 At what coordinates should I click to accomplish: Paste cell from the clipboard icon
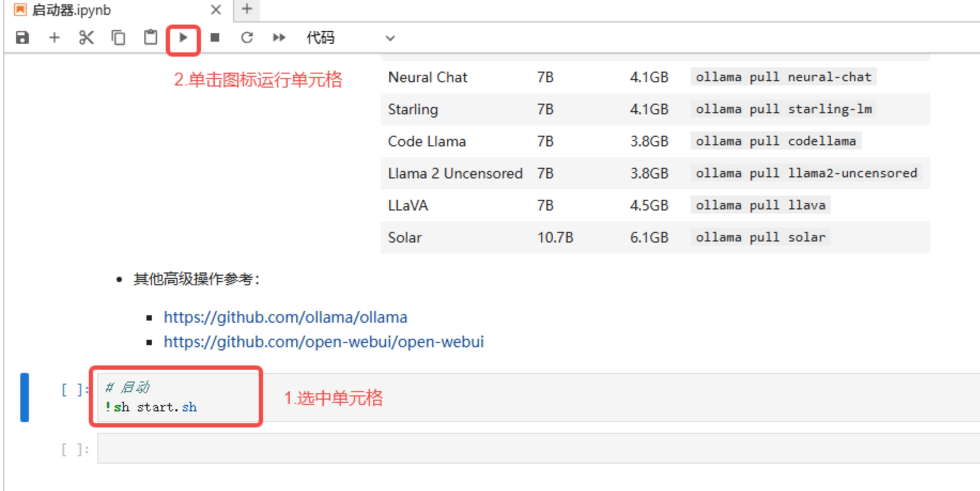coord(151,38)
